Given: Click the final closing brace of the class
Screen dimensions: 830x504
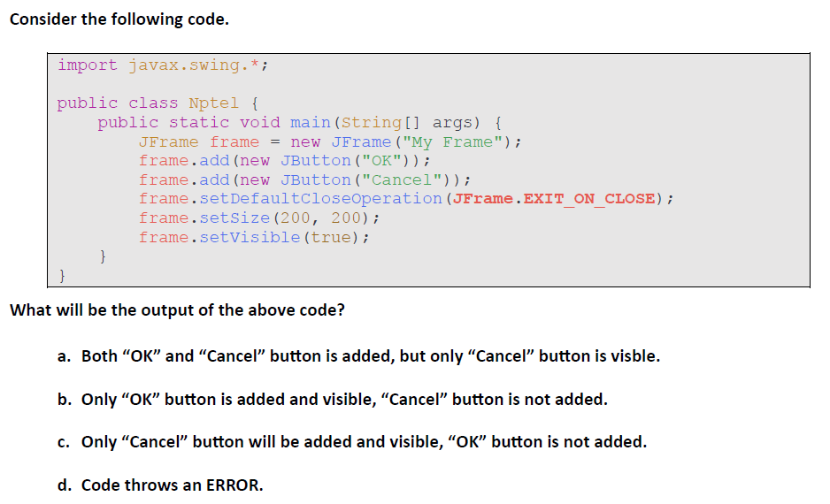Looking at the screenshot, I should point(63,276).
